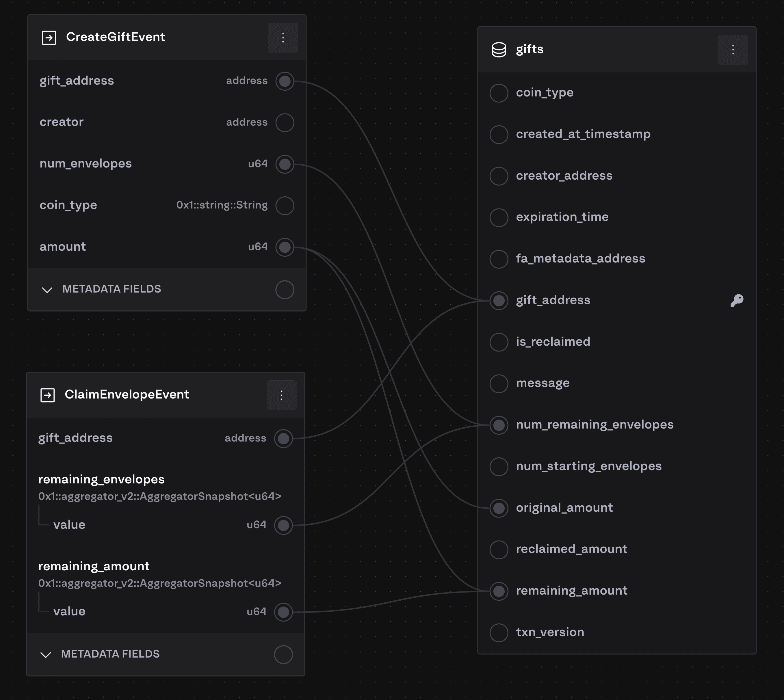Image resolution: width=784 pixels, height=700 pixels.
Task: Click the CreateGiftEvent creator output port
Action: (285, 123)
